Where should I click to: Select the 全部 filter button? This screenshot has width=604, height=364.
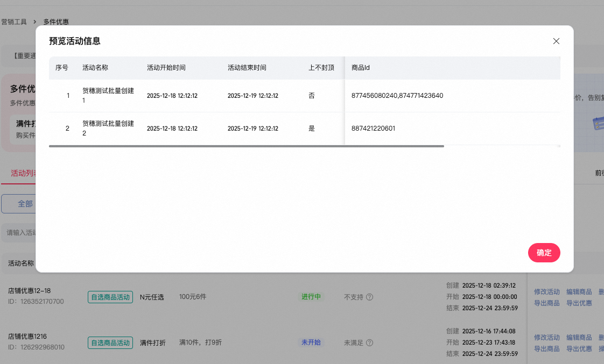coord(25,204)
